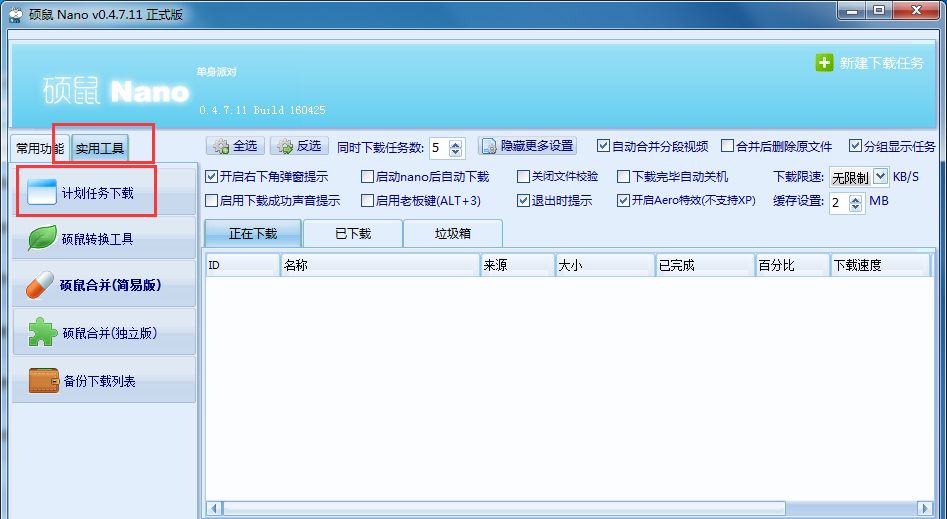Click the calendar icon for 计划任务下载
The height and width of the screenshot is (519, 947).
[42, 192]
